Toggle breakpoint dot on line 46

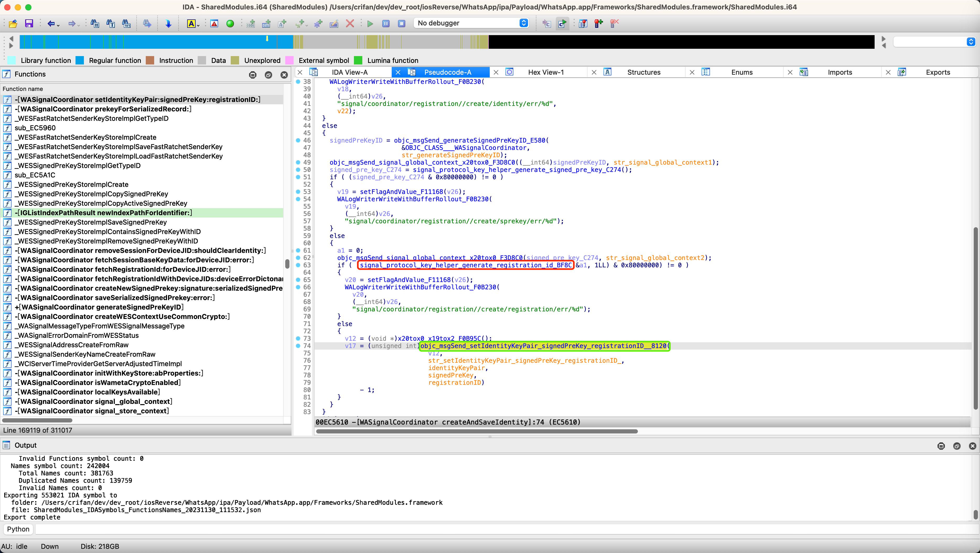coord(298,140)
